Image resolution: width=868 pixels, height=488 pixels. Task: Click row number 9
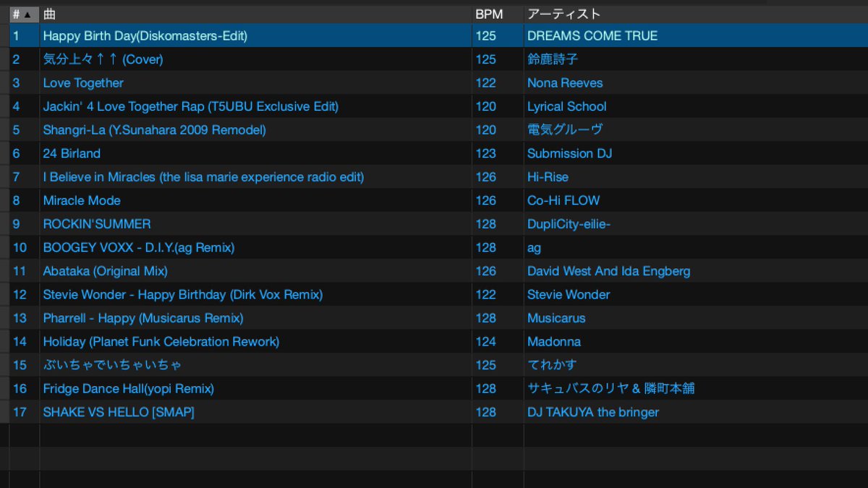coord(17,224)
